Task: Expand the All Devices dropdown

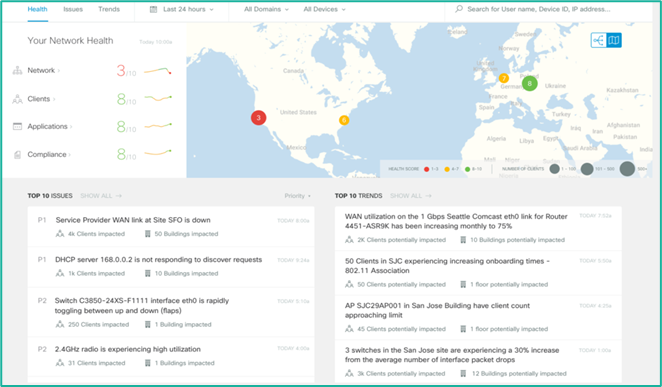Action: [324, 9]
